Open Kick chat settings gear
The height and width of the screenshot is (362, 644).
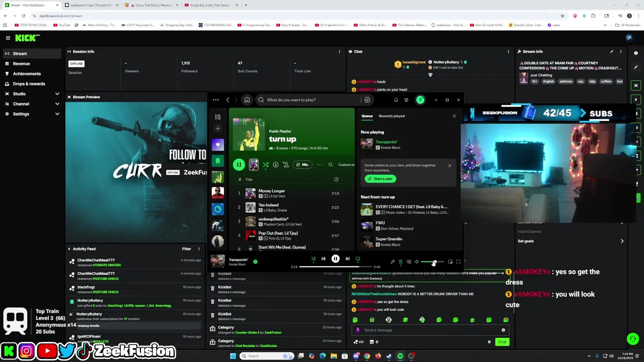tap(489, 342)
